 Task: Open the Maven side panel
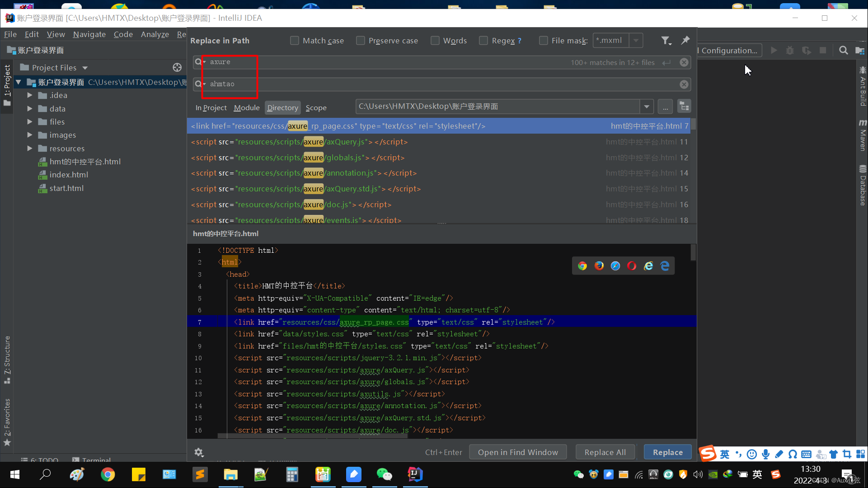click(863, 135)
